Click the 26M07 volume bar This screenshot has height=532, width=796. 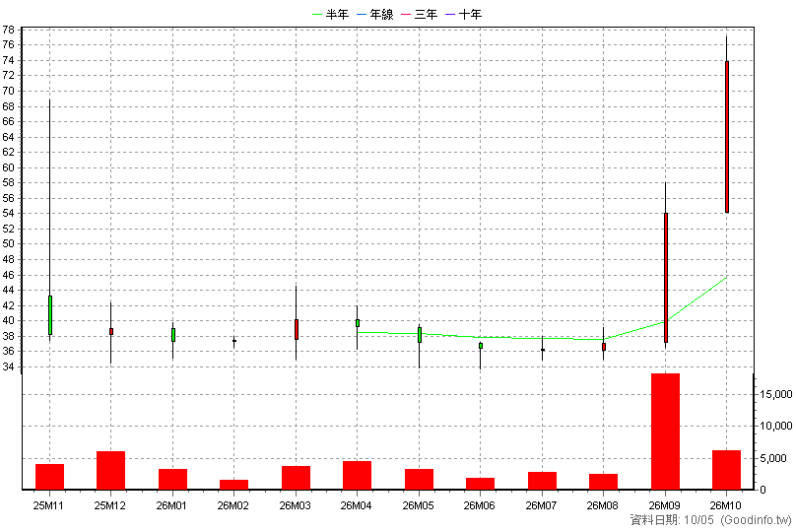click(542, 481)
